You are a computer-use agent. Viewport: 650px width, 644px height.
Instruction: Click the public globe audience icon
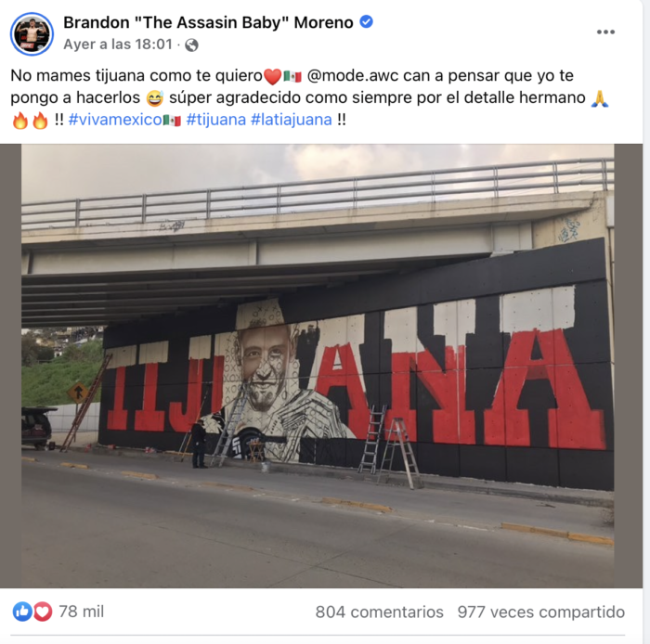191,45
